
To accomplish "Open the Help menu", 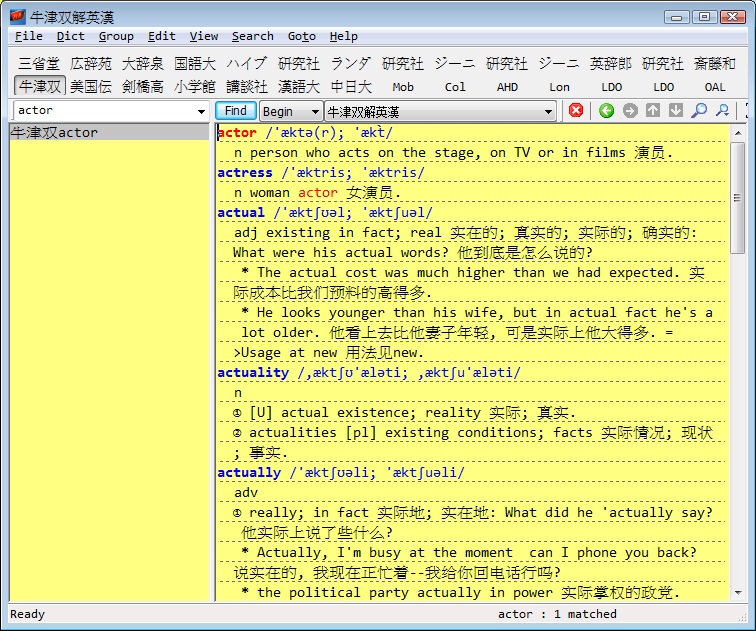I will 344,36.
